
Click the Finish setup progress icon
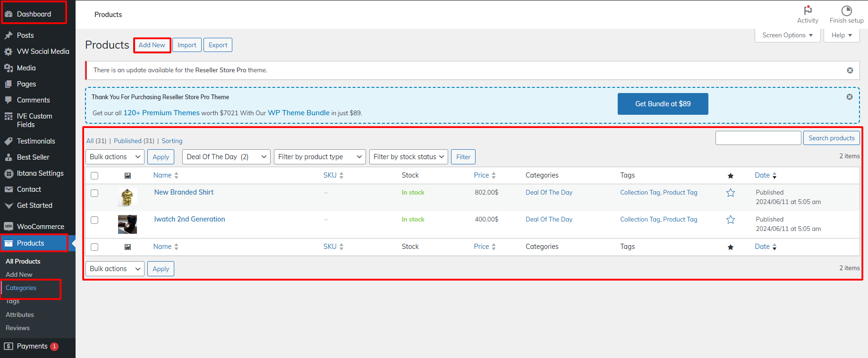coord(846,10)
